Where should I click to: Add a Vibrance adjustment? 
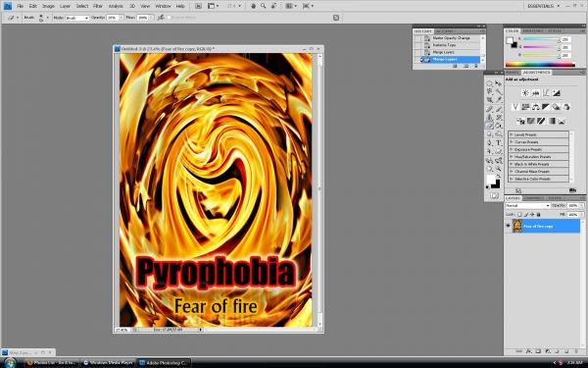coord(515,107)
